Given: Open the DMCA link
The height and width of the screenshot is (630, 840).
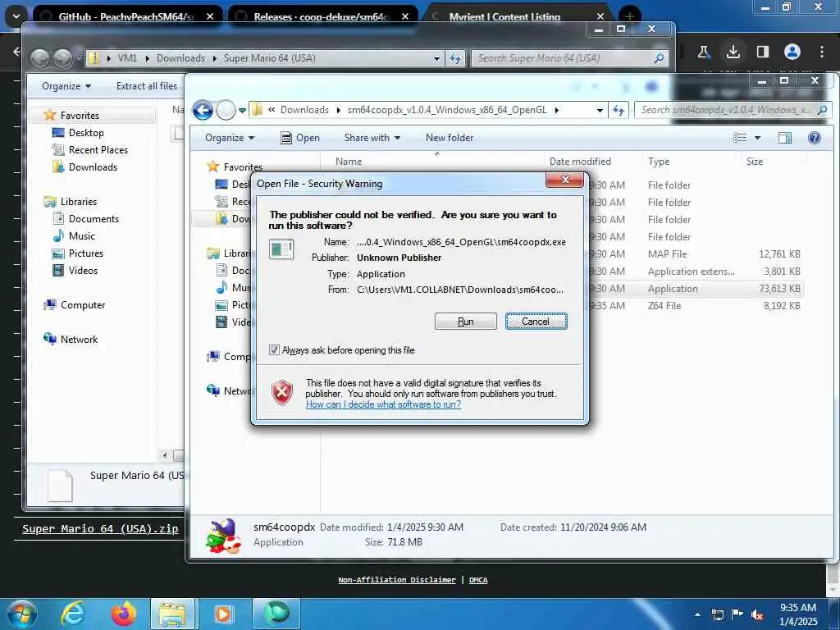Looking at the screenshot, I should 478,580.
